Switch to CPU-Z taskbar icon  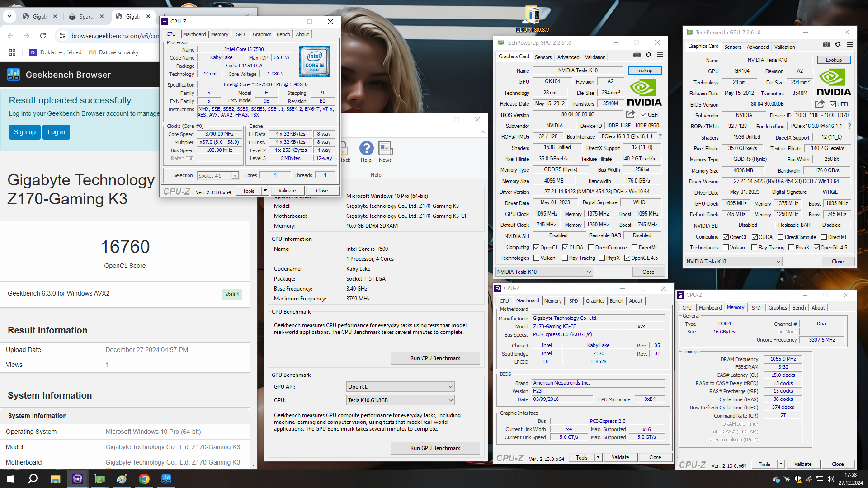pos(78,479)
